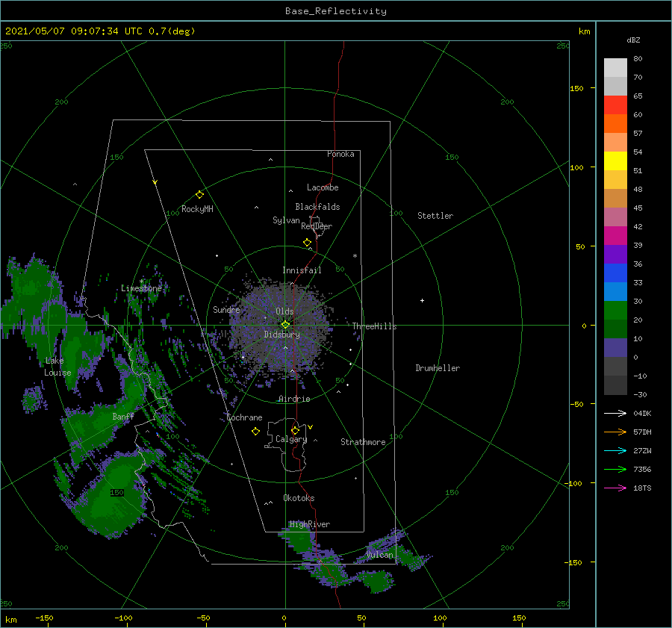The height and width of the screenshot is (628, 672).
Task: Click the Drumheller label
Action: click(438, 368)
